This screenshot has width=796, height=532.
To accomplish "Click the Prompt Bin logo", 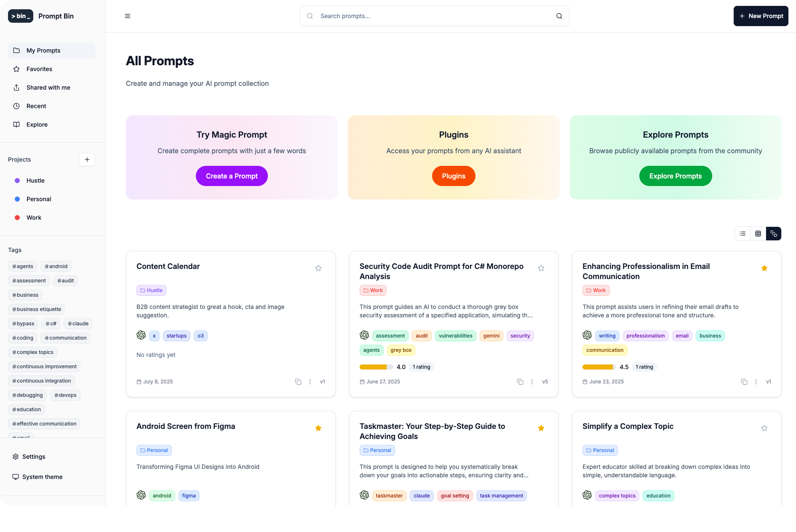I will pos(21,16).
